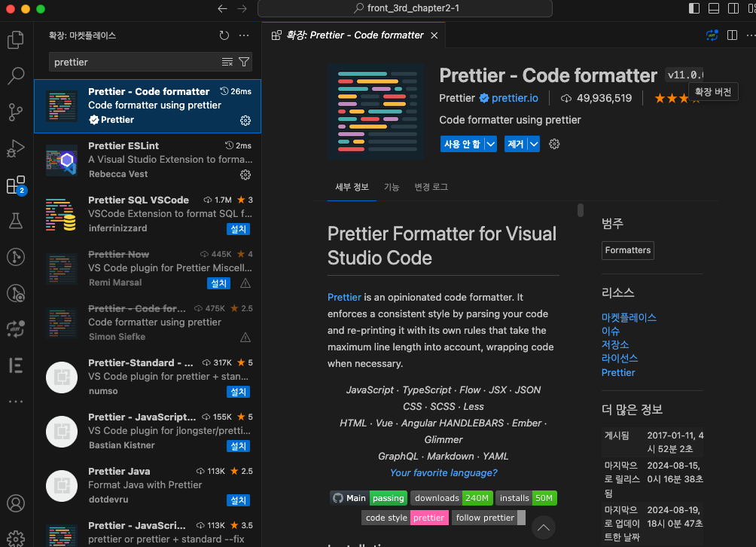This screenshot has height=547, width=756.
Task: Click the sync changes icon in editor toolbar
Action: tap(712, 35)
